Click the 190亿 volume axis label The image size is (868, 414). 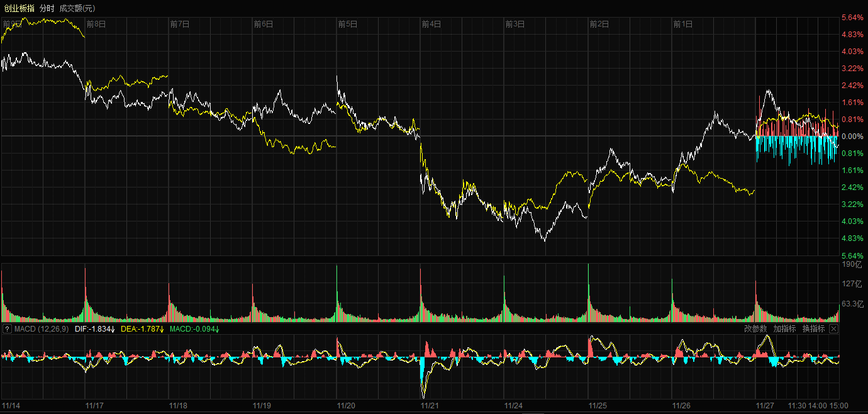pyautogui.click(x=853, y=265)
